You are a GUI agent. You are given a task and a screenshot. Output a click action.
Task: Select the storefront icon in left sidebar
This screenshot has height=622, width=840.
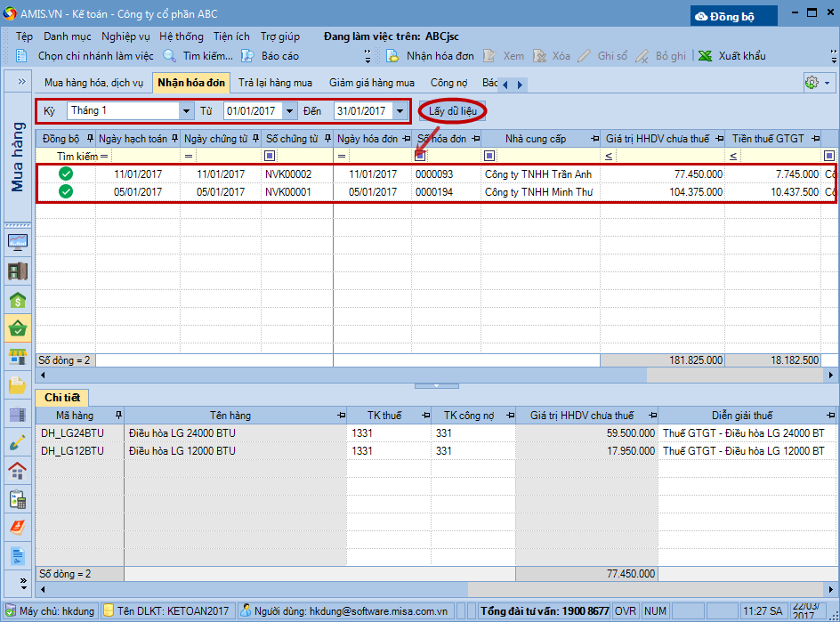coord(18,357)
